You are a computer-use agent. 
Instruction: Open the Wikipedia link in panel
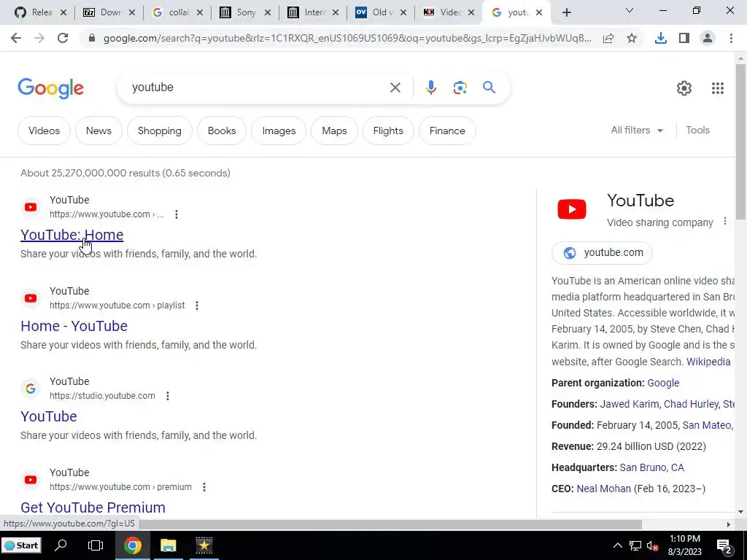(708, 362)
